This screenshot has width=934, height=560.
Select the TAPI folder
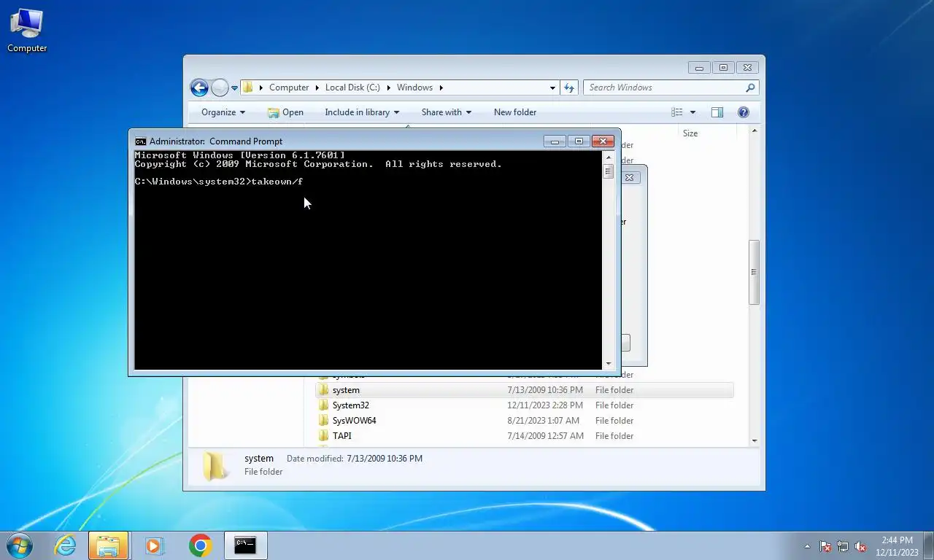click(341, 436)
